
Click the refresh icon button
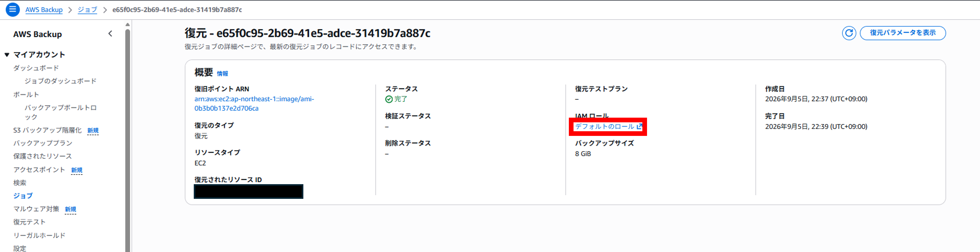coord(849,33)
